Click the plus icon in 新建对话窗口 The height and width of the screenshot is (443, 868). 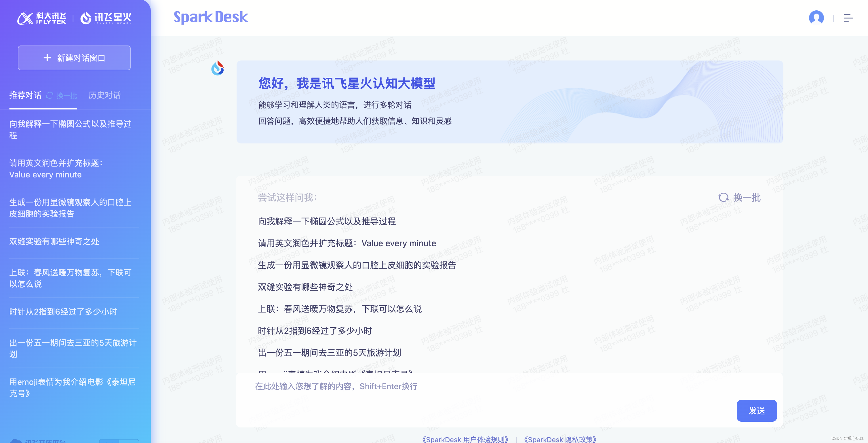(47, 58)
